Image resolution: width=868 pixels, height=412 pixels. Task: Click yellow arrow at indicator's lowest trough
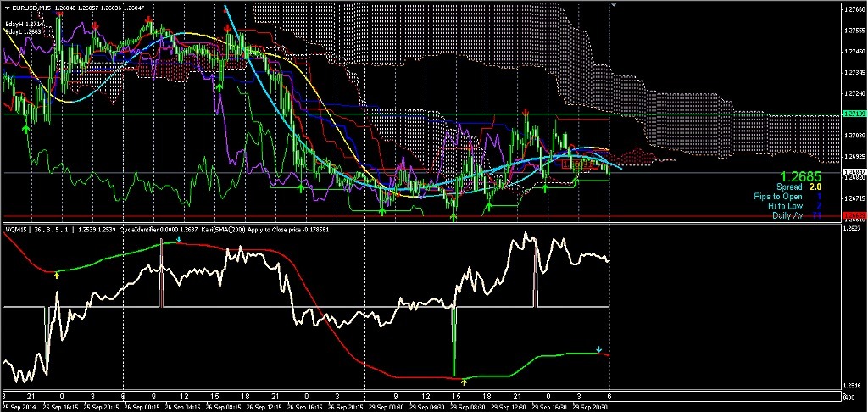pyautogui.click(x=464, y=382)
